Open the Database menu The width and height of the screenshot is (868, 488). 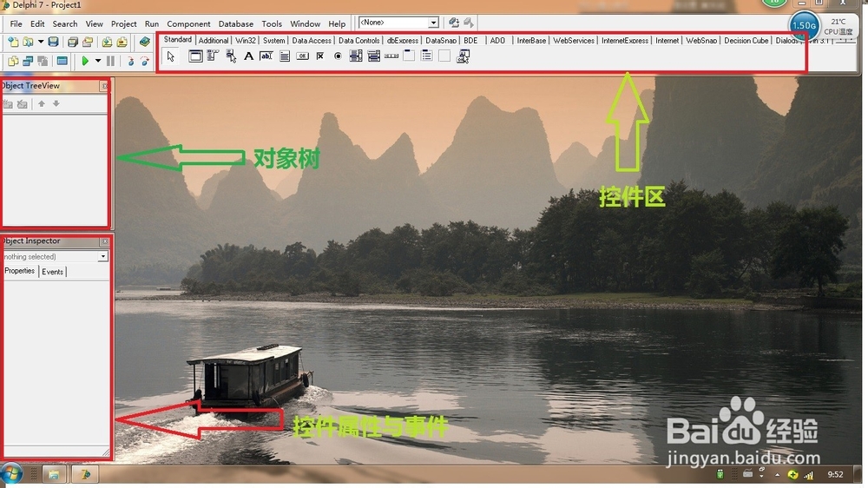236,23
